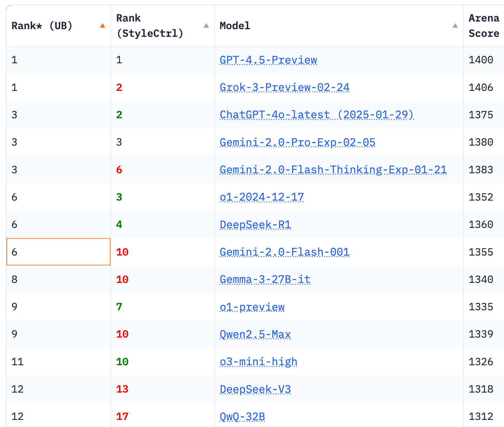Image resolution: width=504 pixels, height=427 pixels.
Task: Open the Gemini-2.0-Flash-001 link
Action: [x=285, y=252]
